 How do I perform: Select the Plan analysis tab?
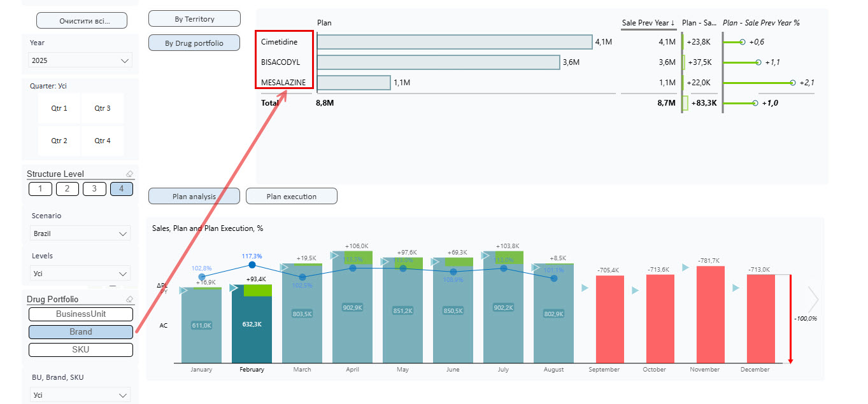point(194,196)
